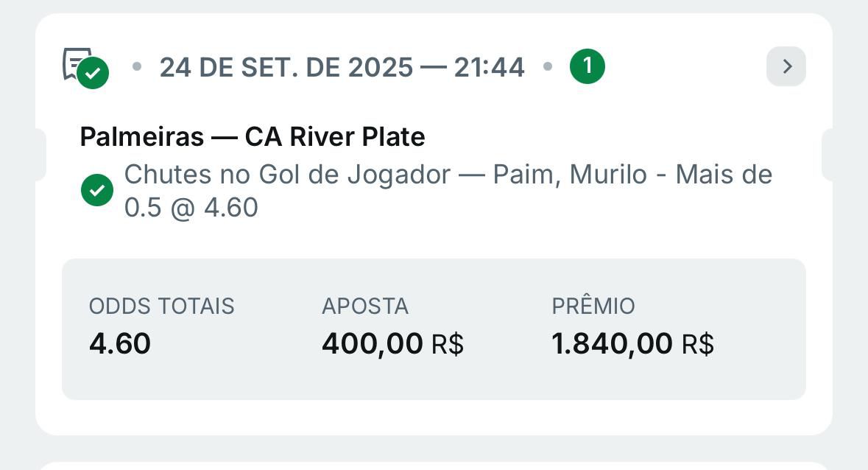This screenshot has width=868, height=470.
Task: Click the PRÊMIO label
Action: point(593,306)
